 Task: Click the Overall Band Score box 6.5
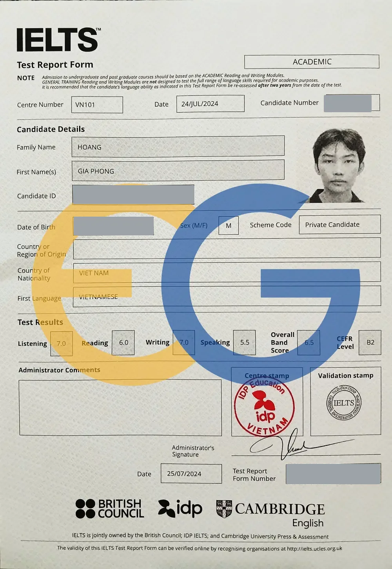309,343
